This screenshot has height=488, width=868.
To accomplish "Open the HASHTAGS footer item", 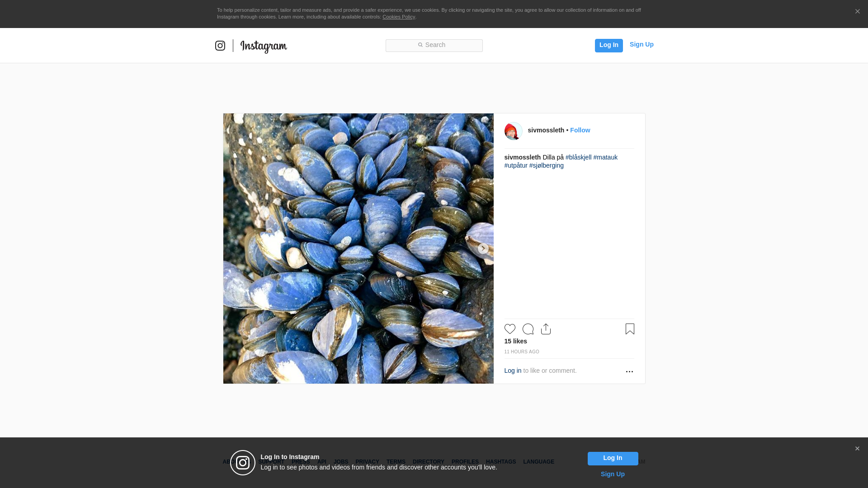I will (x=500, y=462).
